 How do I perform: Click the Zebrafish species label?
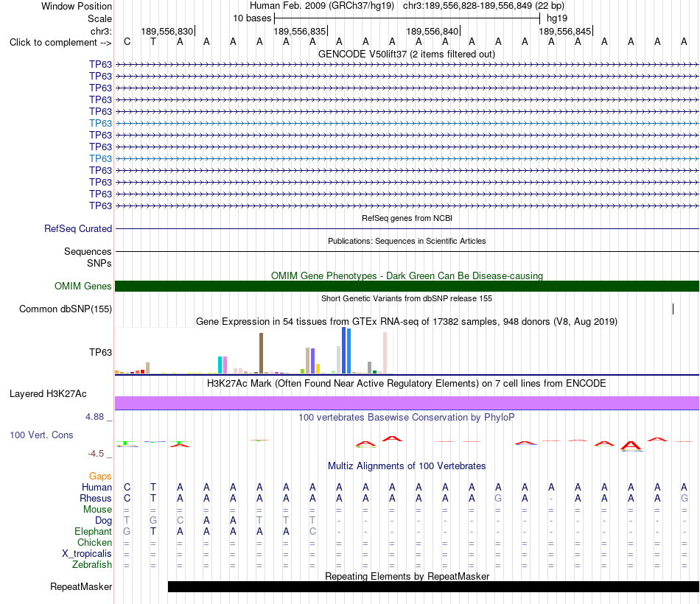coord(92,565)
